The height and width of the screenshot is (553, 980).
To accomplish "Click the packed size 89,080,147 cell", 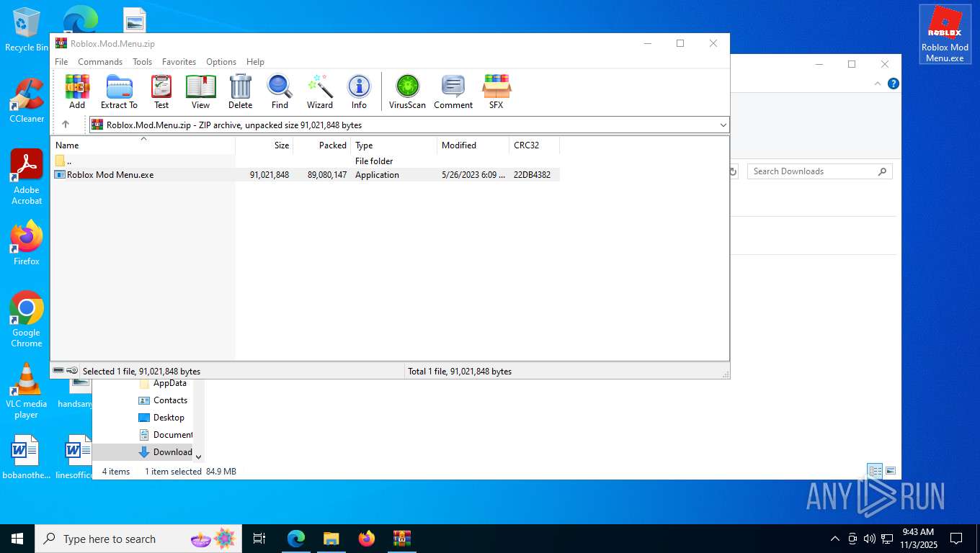I will click(x=327, y=175).
